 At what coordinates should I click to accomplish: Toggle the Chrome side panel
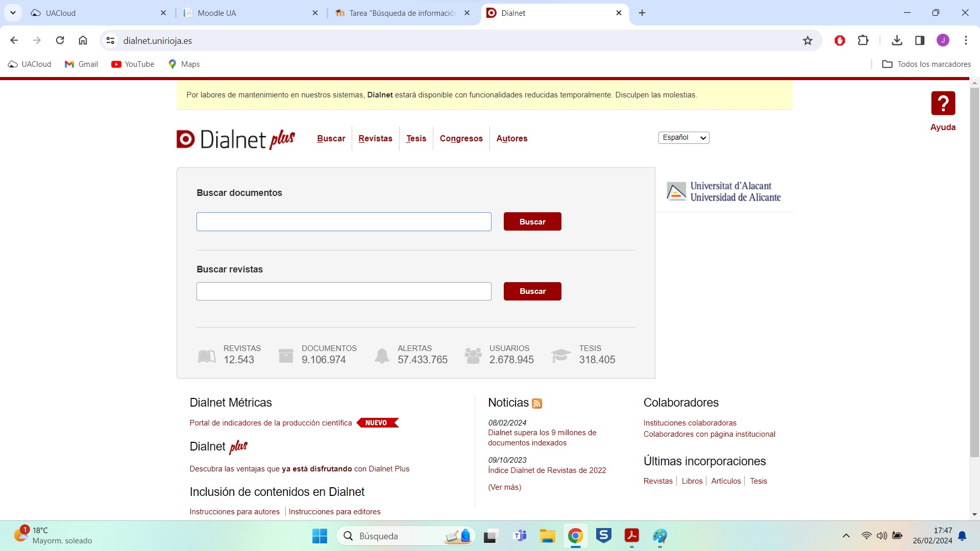pyautogui.click(x=920, y=40)
